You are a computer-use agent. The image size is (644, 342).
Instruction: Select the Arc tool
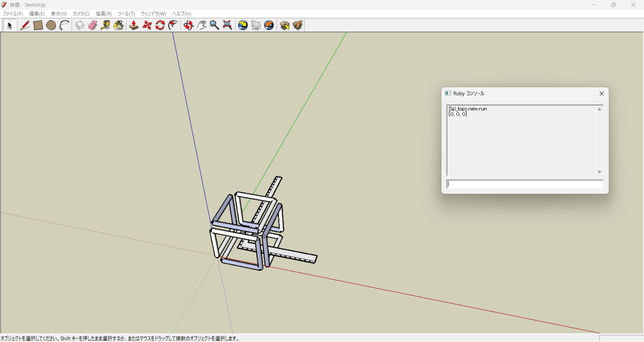tap(64, 25)
